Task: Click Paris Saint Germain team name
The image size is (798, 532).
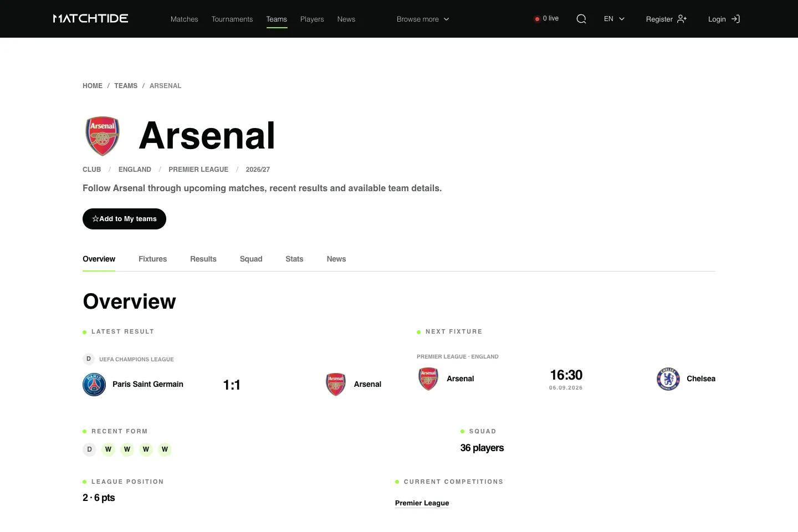Action: click(148, 384)
